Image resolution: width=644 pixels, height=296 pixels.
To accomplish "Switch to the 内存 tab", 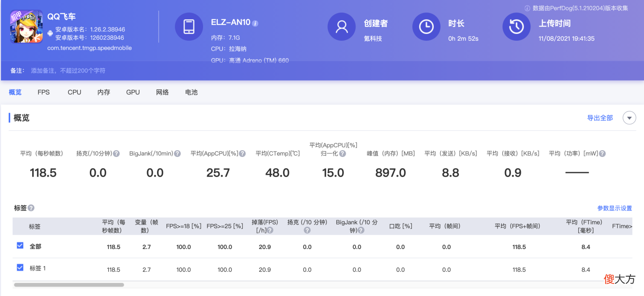I will point(104,92).
